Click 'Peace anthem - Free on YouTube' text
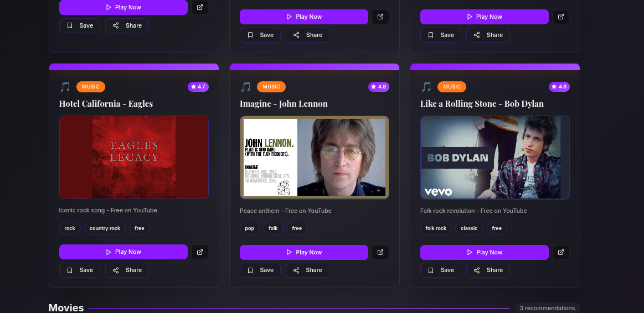 pyautogui.click(x=285, y=211)
